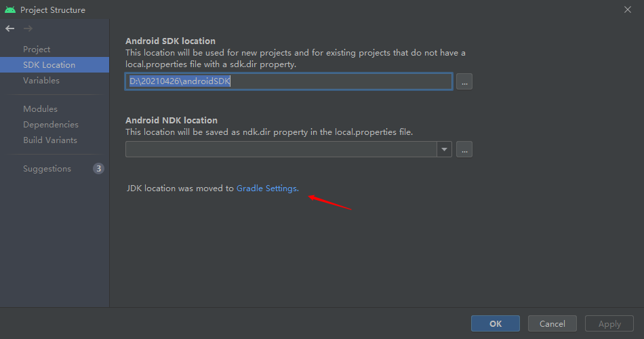Browse for Android SDK location folder
Screen dimensions: 644x339
(464, 81)
